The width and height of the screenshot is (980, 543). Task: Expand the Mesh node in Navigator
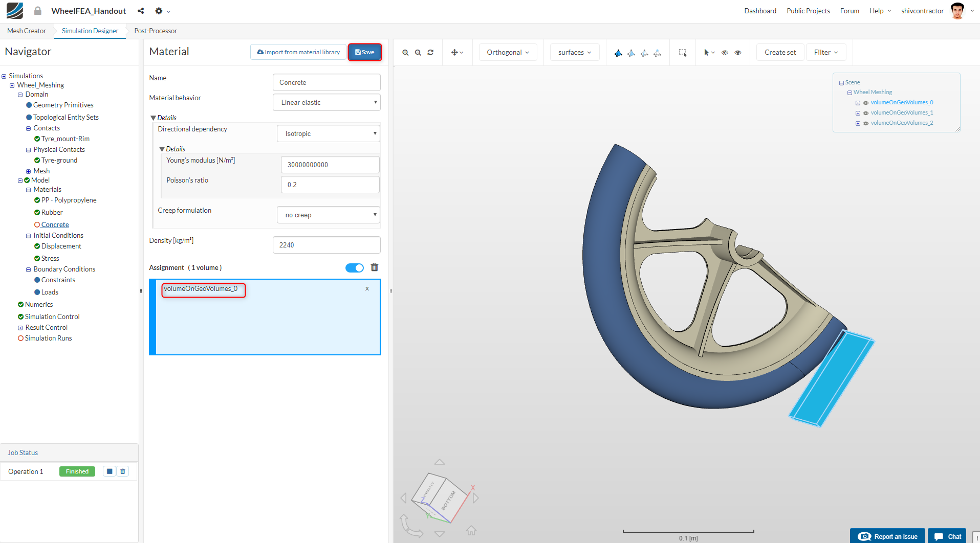pos(29,171)
